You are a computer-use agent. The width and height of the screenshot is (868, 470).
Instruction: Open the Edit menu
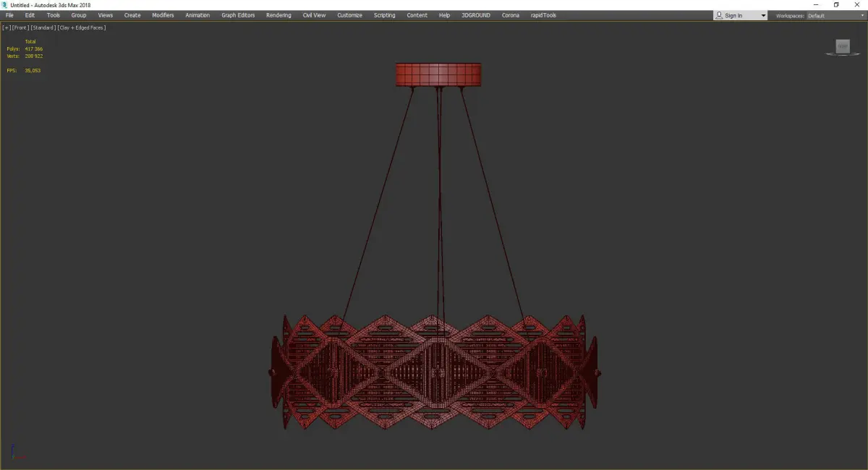click(x=30, y=15)
